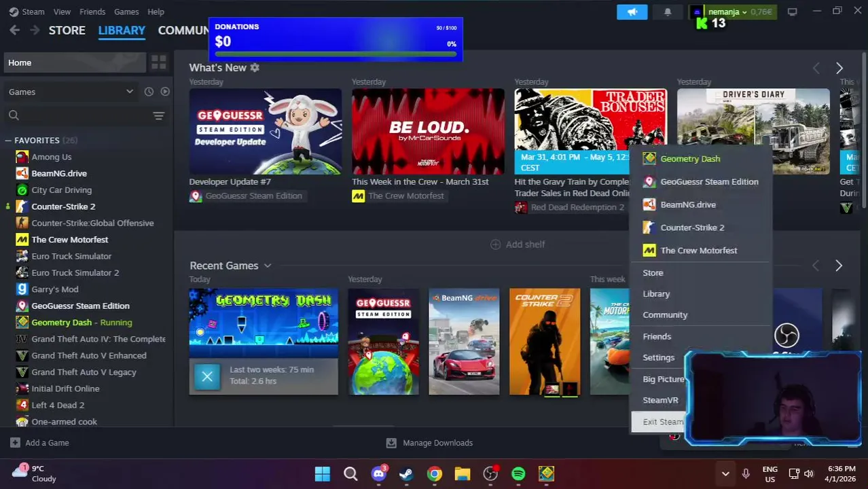Screen dimensions: 868x489
Task: Select BeamNG.drive in favorites list
Action: (59, 173)
